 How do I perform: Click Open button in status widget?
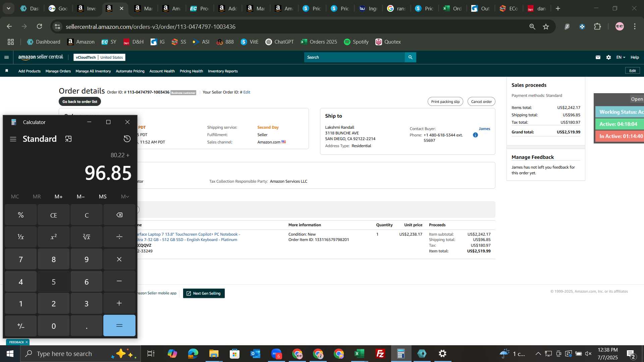click(x=636, y=99)
